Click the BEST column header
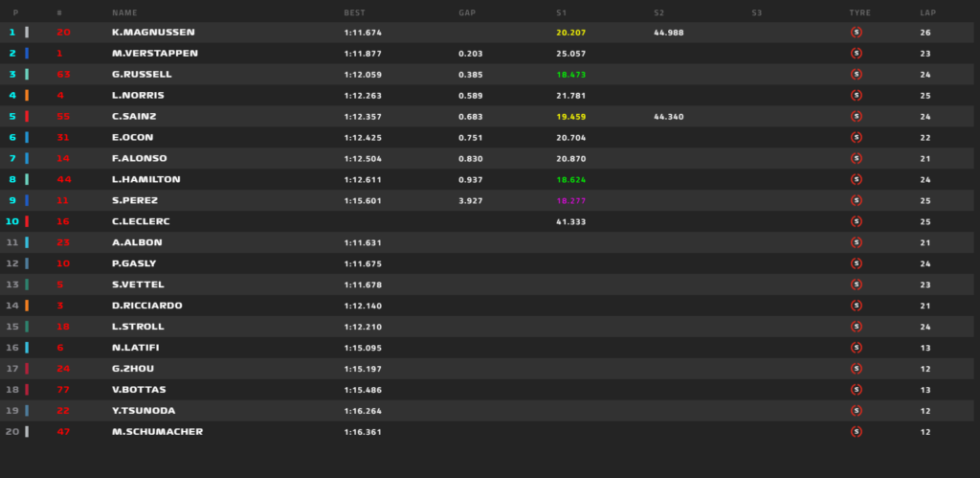The image size is (980, 478). (x=354, y=12)
